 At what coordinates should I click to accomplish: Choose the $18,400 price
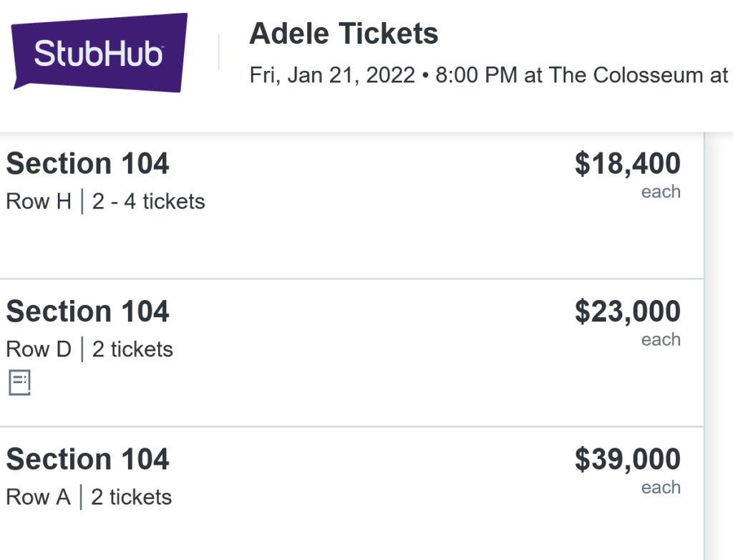click(627, 164)
